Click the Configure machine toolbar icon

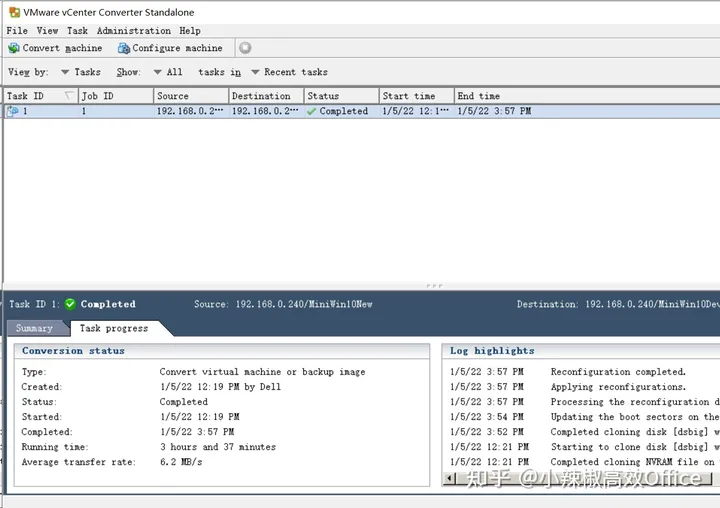(124, 48)
